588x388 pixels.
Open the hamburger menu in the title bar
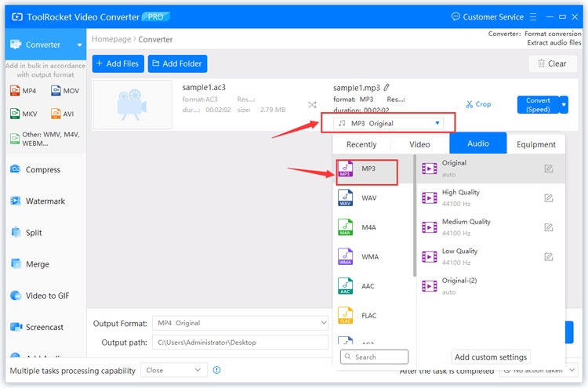coord(533,17)
